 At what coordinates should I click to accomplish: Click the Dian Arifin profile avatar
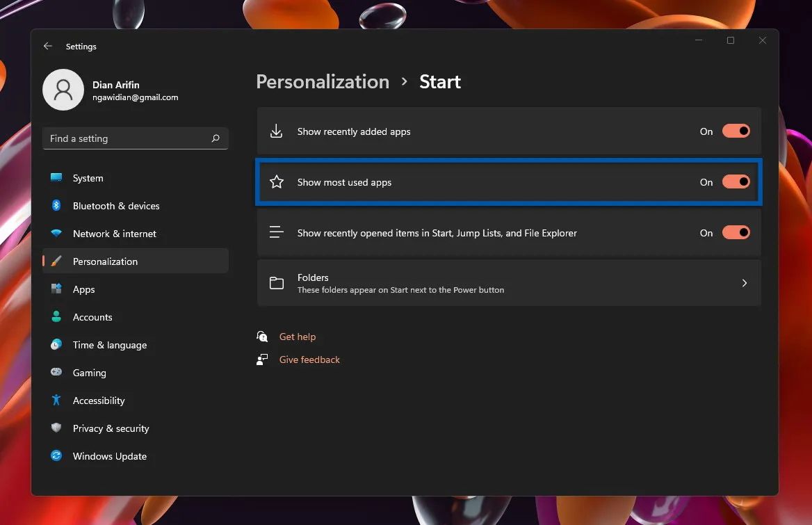(x=63, y=90)
